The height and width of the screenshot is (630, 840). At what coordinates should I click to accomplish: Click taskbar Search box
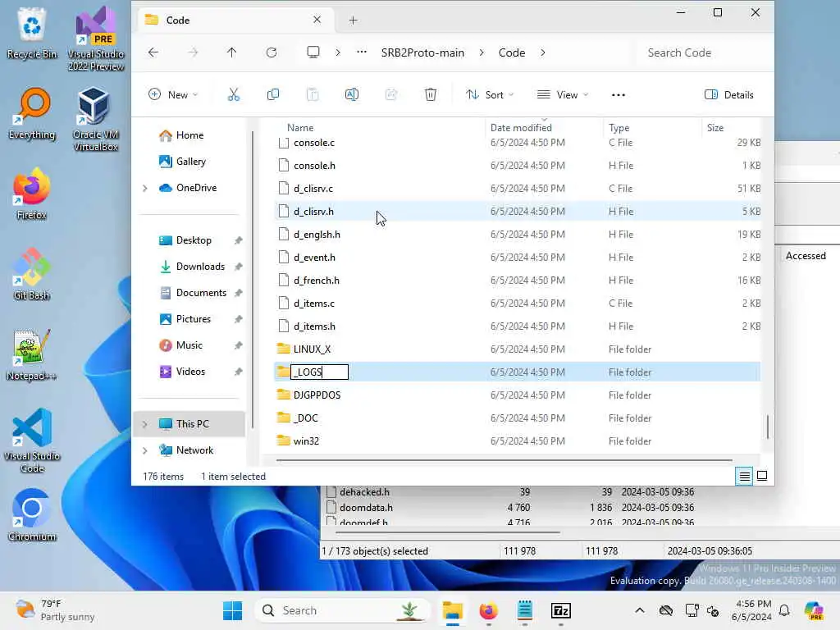click(343, 610)
